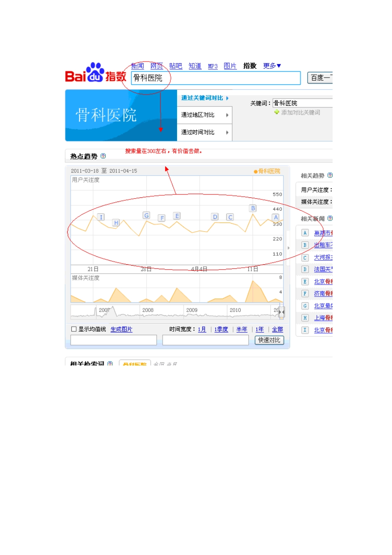Expand 通过时间对比 option
The image size is (392, 555).
coord(204,132)
